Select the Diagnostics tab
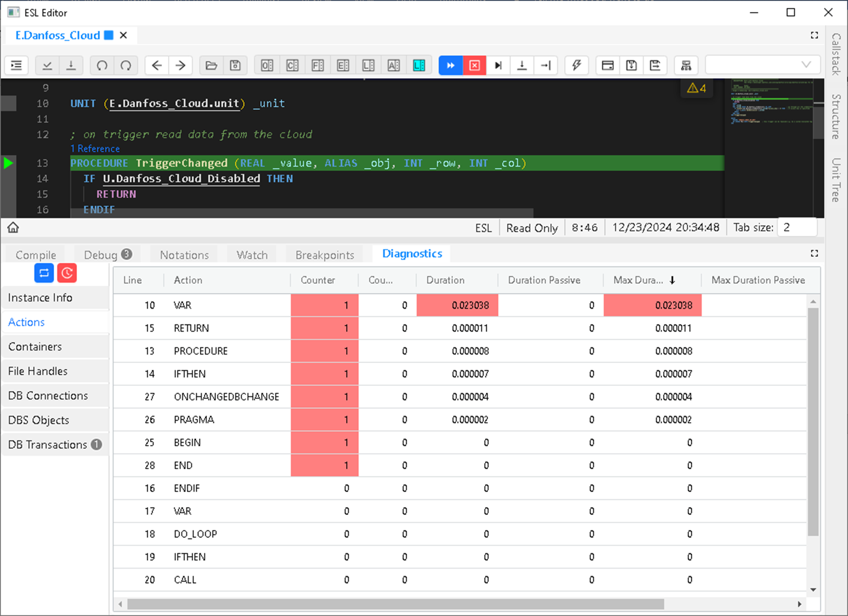This screenshot has width=848, height=616. pyautogui.click(x=412, y=254)
